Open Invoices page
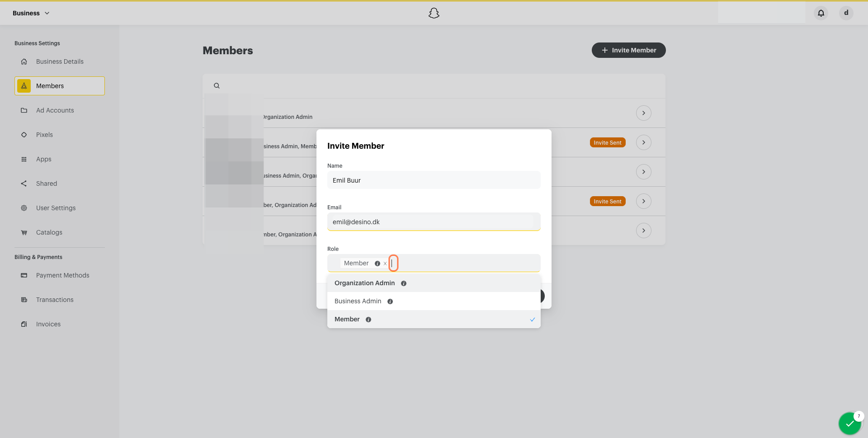 coord(60,324)
